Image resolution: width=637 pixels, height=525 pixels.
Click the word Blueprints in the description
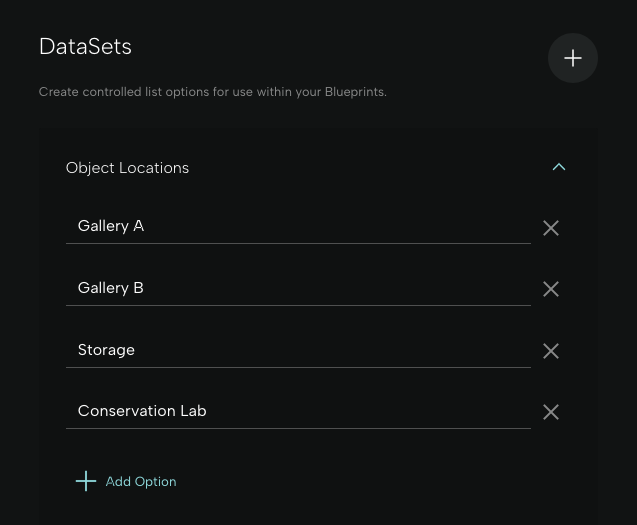355,92
